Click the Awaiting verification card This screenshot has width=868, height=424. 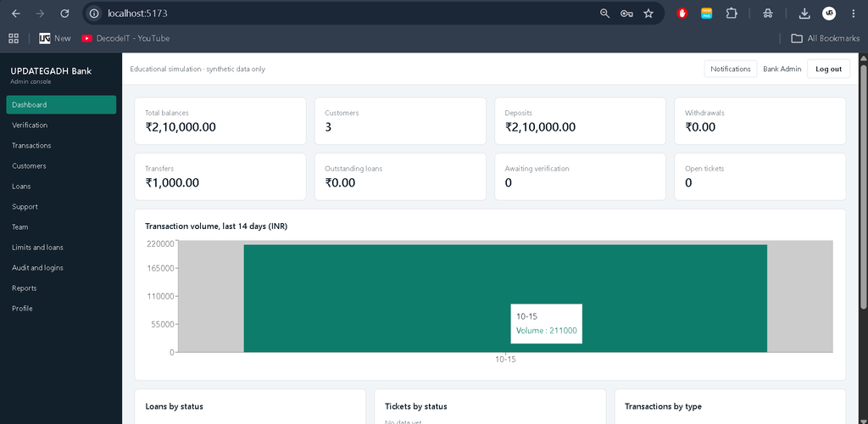(x=580, y=176)
